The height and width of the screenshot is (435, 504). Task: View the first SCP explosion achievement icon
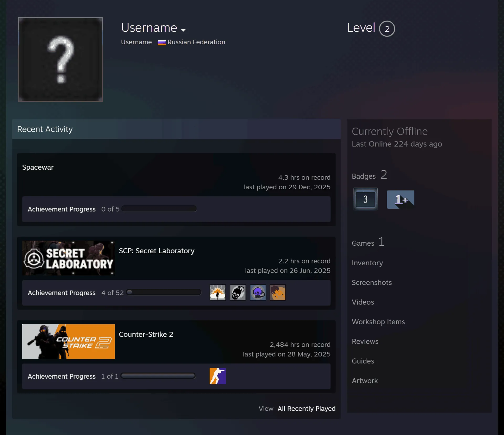pyautogui.click(x=217, y=292)
